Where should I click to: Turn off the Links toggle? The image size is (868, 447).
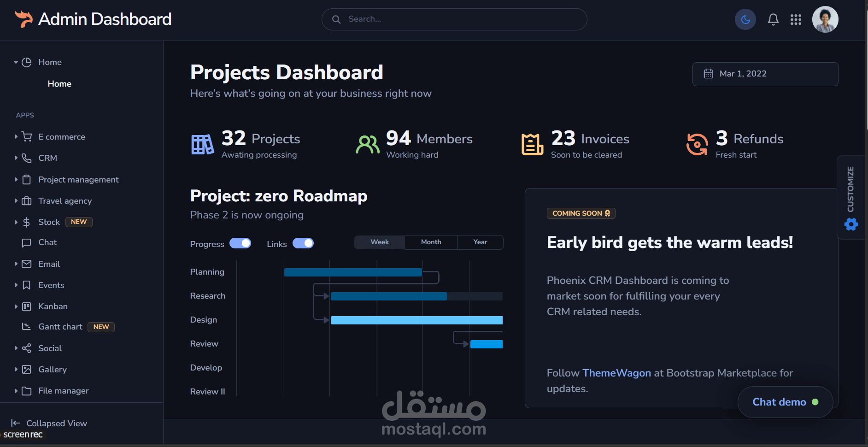click(x=304, y=243)
